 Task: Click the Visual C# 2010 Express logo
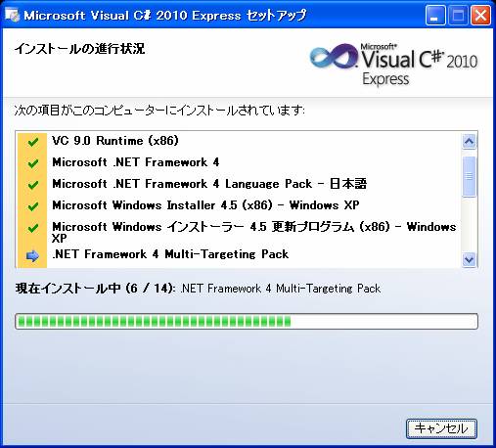(394, 65)
